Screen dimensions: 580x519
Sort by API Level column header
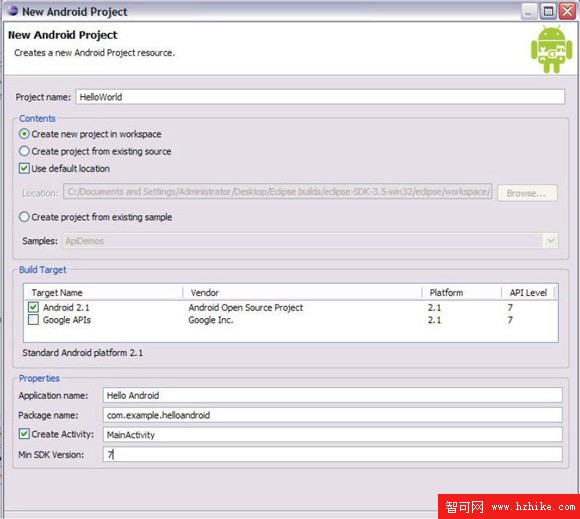pos(528,293)
